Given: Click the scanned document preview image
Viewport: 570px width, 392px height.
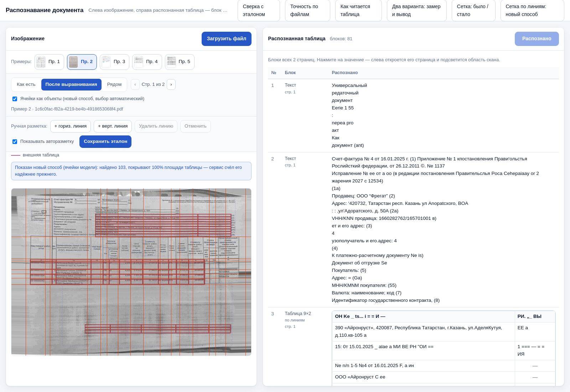Looking at the screenshot, I should (131, 272).
